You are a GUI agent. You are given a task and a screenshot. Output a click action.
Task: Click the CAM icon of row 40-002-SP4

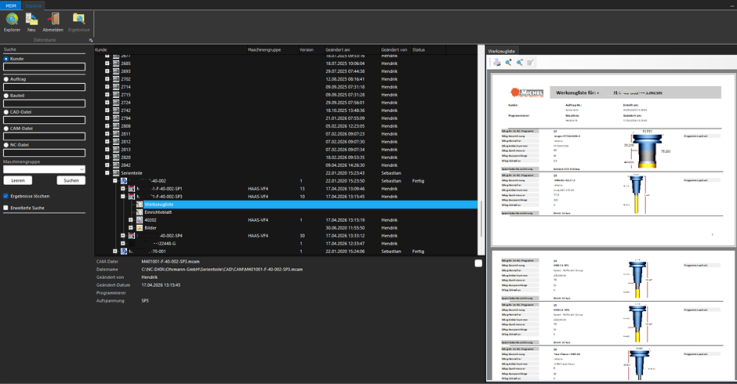click(132, 235)
